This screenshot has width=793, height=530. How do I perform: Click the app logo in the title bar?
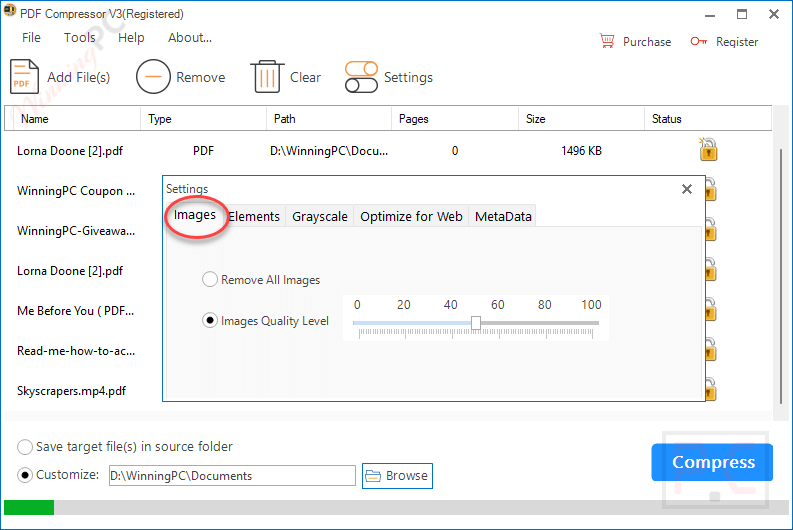pos(10,11)
